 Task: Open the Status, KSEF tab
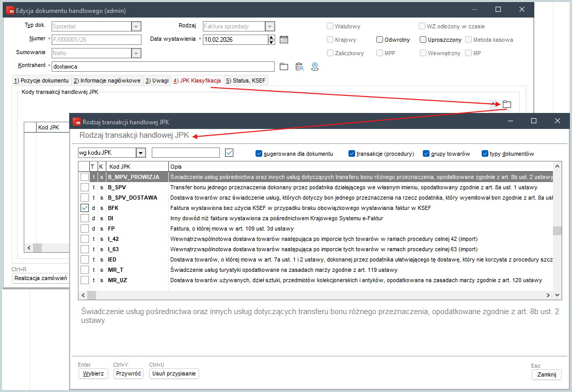pos(245,80)
